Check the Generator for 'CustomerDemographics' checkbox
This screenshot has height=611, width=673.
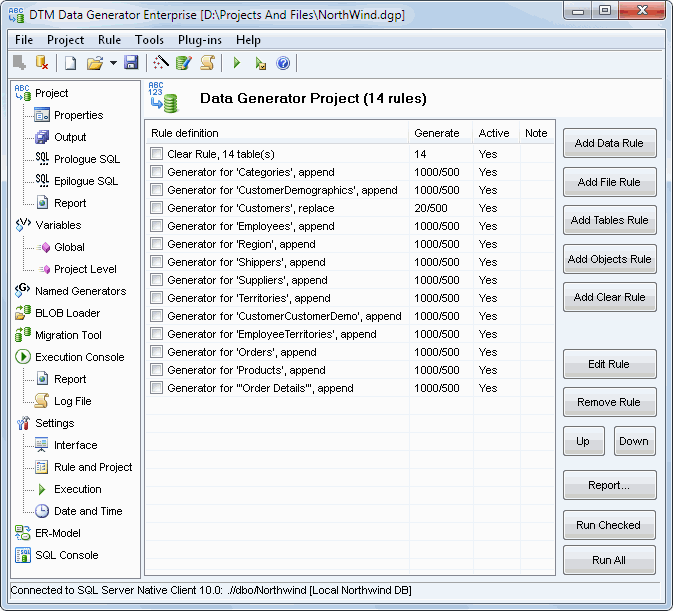(x=156, y=190)
